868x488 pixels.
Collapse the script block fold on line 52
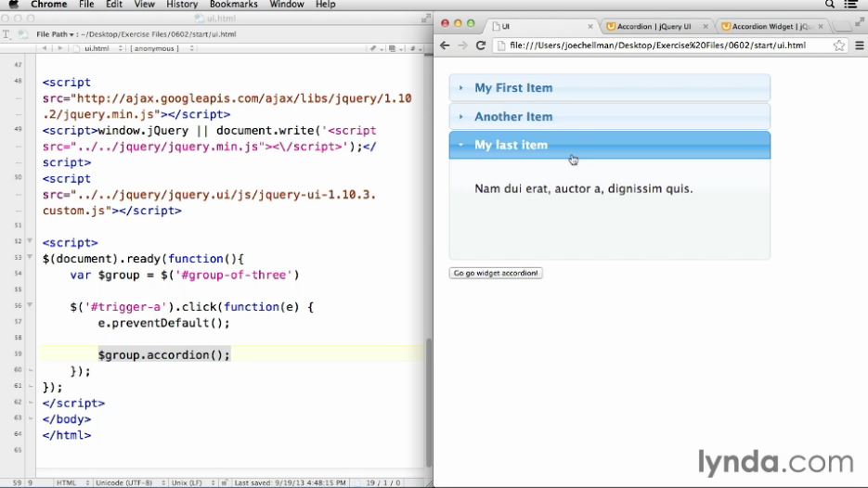[30, 241]
